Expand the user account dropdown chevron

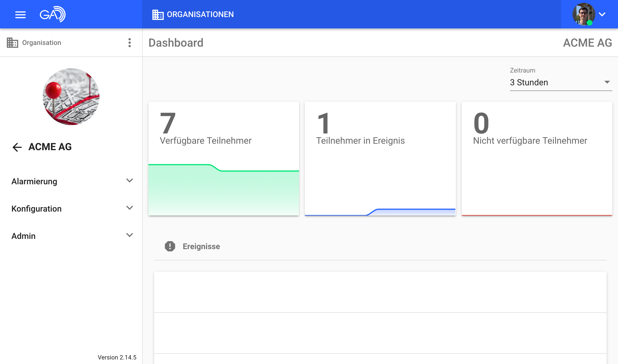602,14
